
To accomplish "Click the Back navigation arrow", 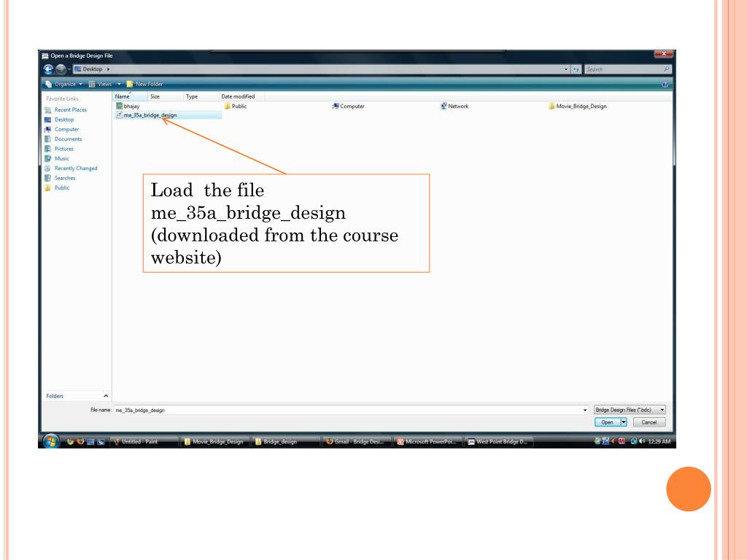I will tap(48, 69).
